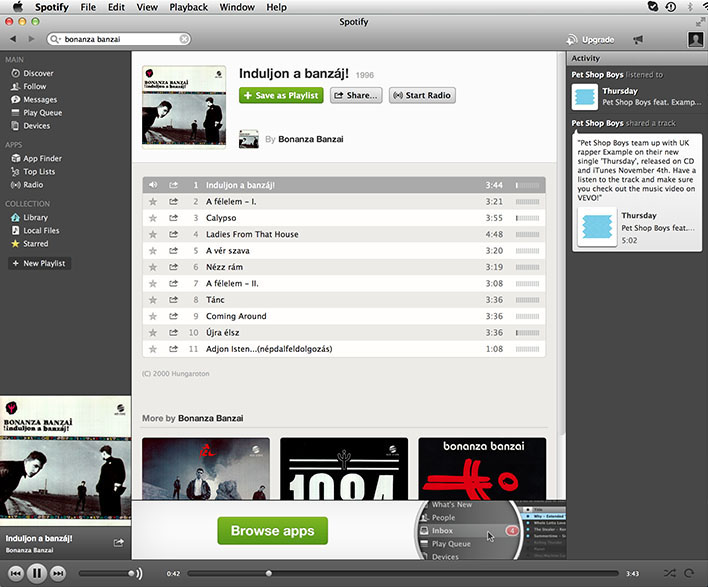The height and width of the screenshot is (587, 708).
Task: Start Radio for this album
Action: pos(422,95)
